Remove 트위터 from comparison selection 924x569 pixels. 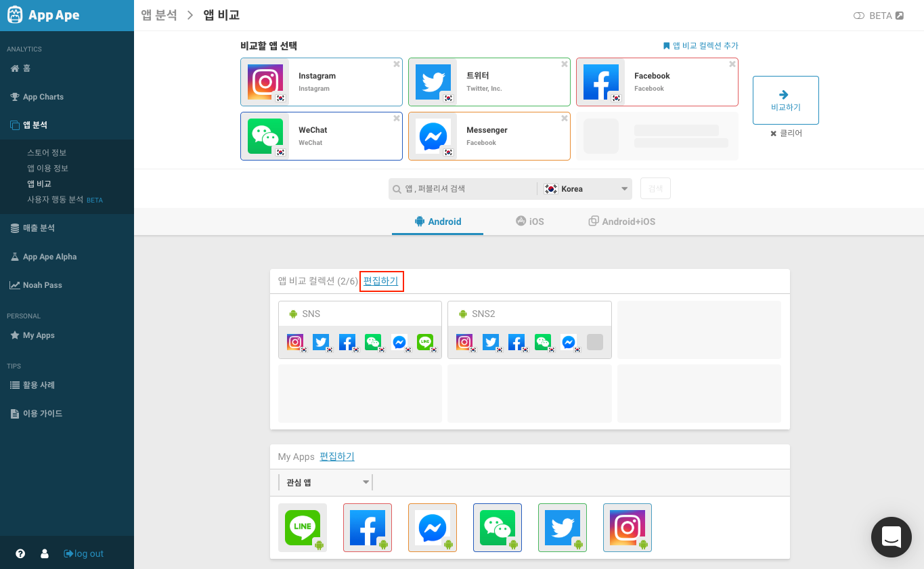565,64
